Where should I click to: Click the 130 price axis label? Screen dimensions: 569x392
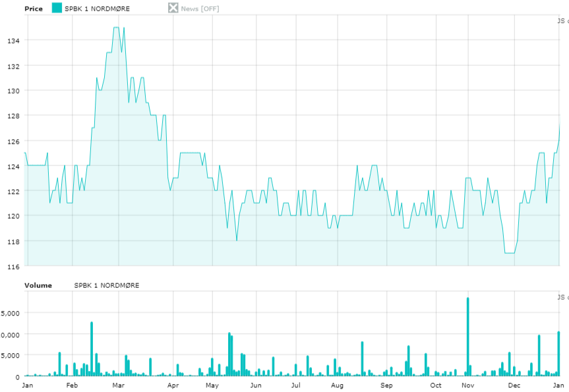pyautogui.click(x=13, y=91)
